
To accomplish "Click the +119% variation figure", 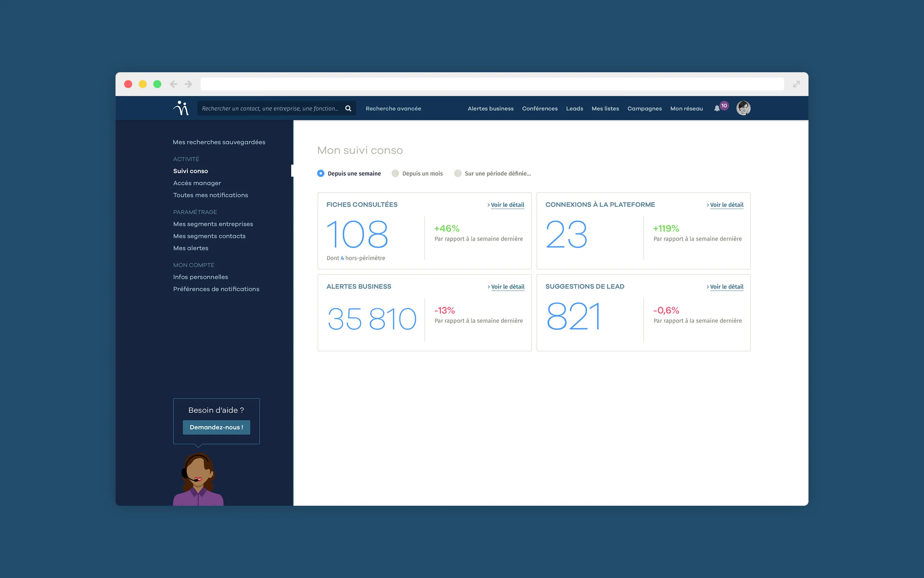I will (666, 229).
